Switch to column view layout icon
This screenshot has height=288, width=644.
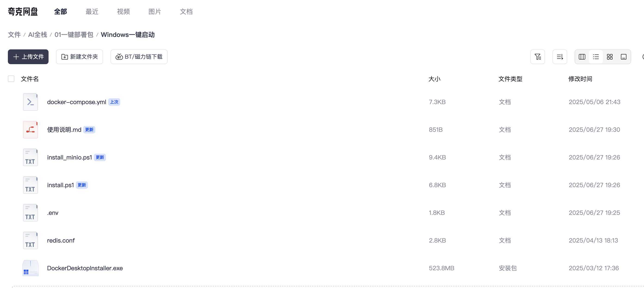[x=582, y=57]
